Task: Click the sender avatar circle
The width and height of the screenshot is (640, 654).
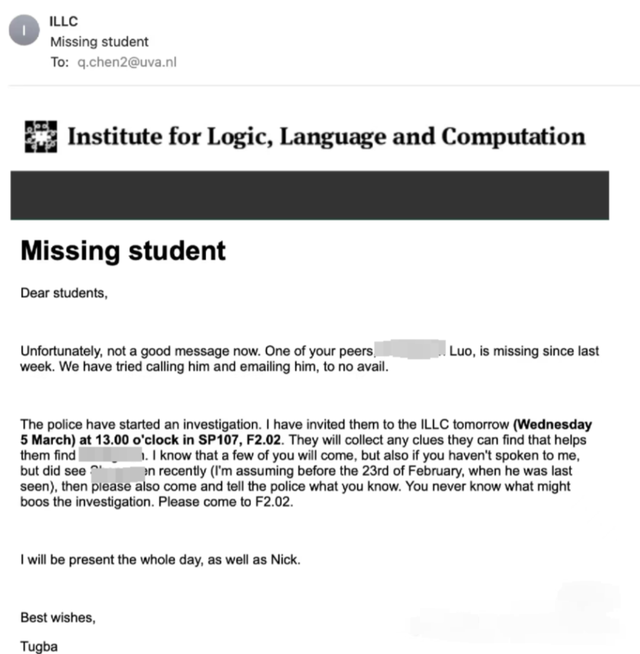Action: point(21,31)
